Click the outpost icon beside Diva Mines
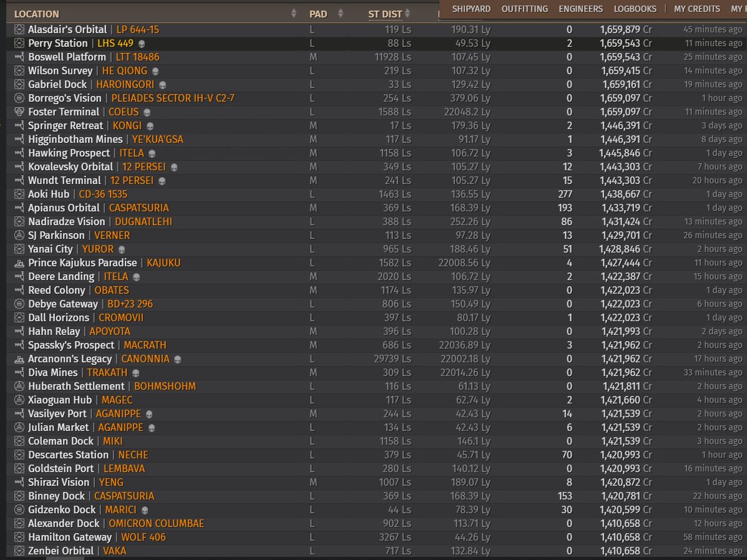The image size is (747, 560). click(19, 372)
